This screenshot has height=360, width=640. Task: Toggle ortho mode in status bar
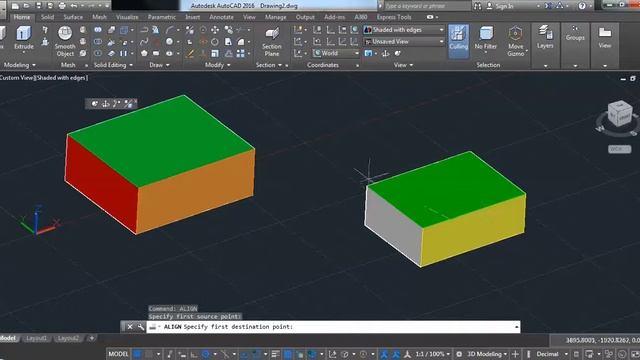pos(194,354)
